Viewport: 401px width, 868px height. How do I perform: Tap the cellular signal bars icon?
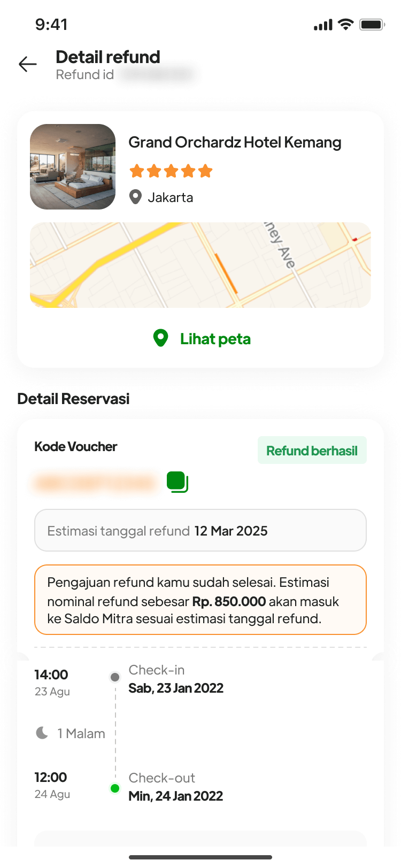323,25
